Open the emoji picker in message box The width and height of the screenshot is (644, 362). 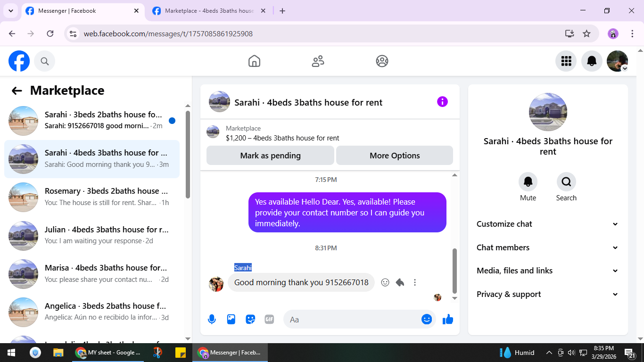coord(427,319)
